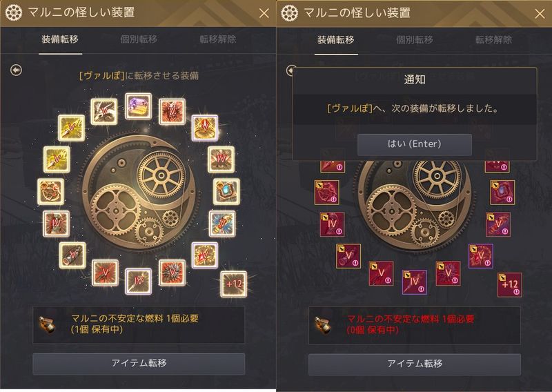Click the gear logo in left title bar
The height and width of the screenshot is (392, 552).
[x=14, y=13]
